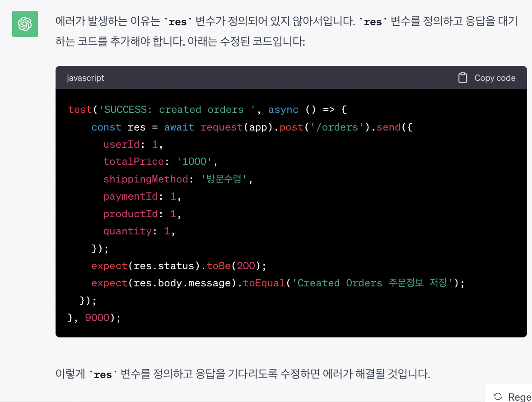Click the '방문수령' string value
The width and height of the screenshot is (532, 402).
(224, 179)
